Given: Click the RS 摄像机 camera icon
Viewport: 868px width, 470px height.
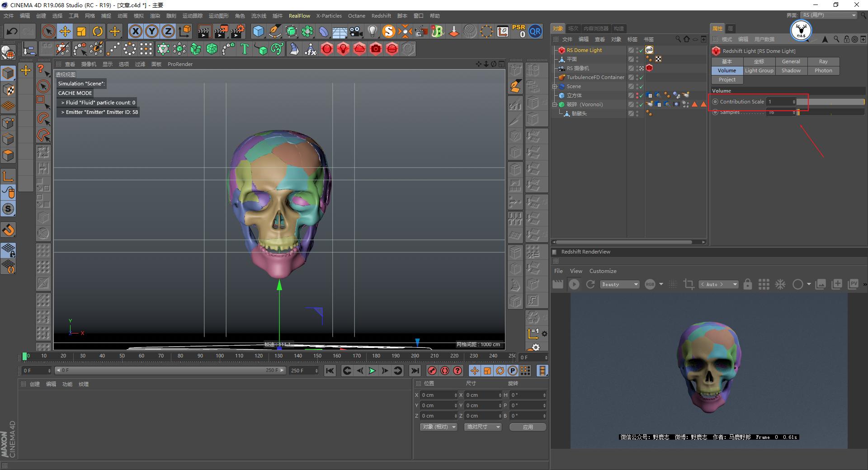Looking at the screenshot, I should 561,68.
